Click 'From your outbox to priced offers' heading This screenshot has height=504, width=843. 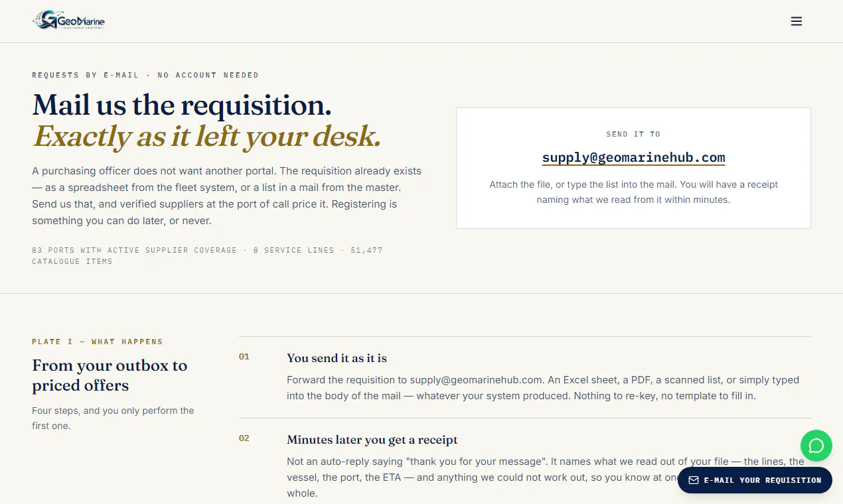(110, 375)
